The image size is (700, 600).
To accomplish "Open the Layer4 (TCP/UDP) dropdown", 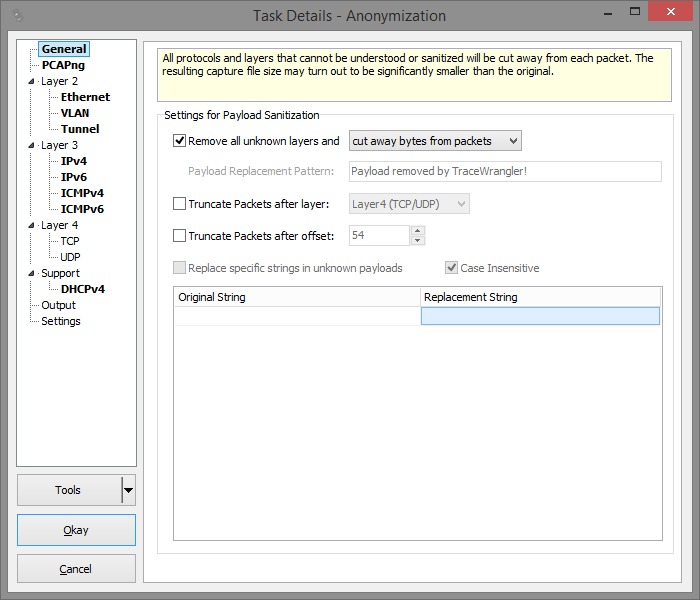I will [409, 204].
